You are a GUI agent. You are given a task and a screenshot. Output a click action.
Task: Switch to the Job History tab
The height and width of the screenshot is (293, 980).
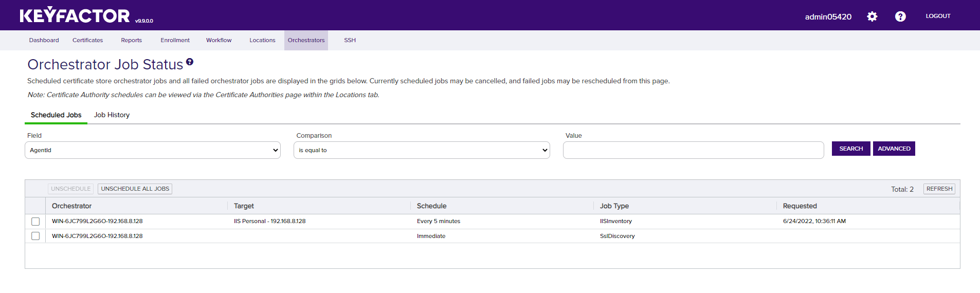112,115
